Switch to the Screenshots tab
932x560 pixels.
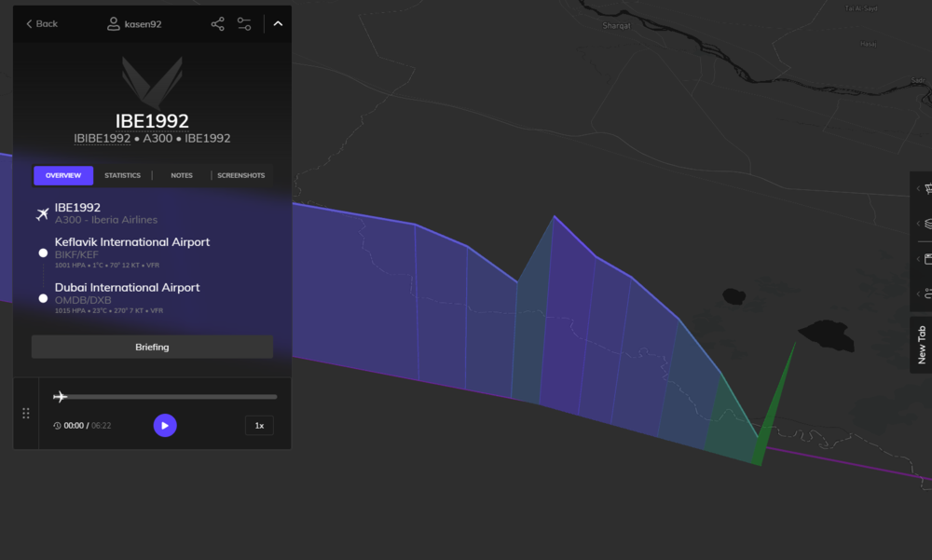(241, 175)
